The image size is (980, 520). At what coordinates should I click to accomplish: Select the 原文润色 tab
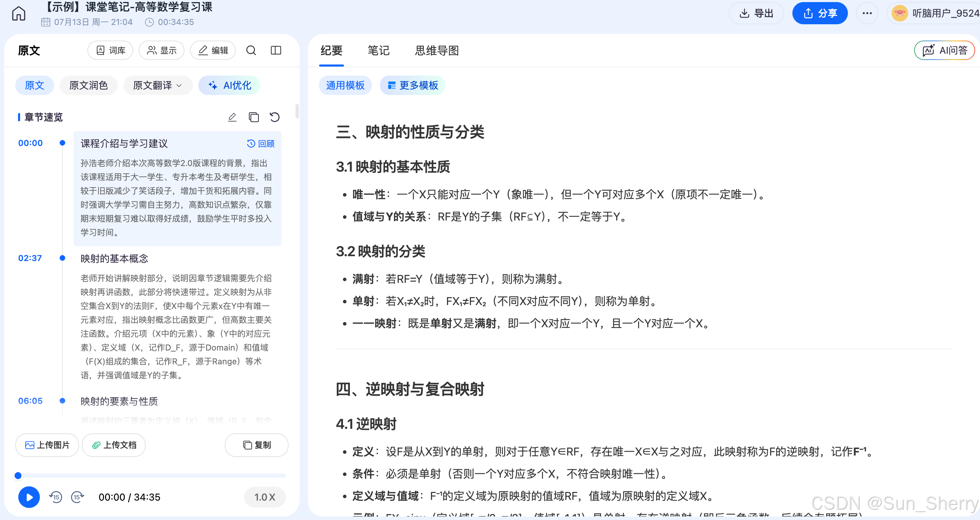[x=89, y=85]
